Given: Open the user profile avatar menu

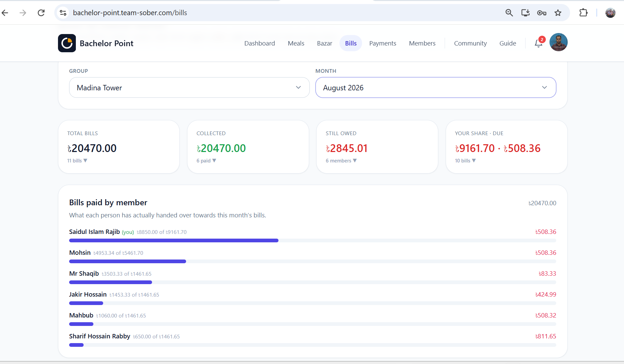Looking at the screenshot, I should (x=558, y=42).
